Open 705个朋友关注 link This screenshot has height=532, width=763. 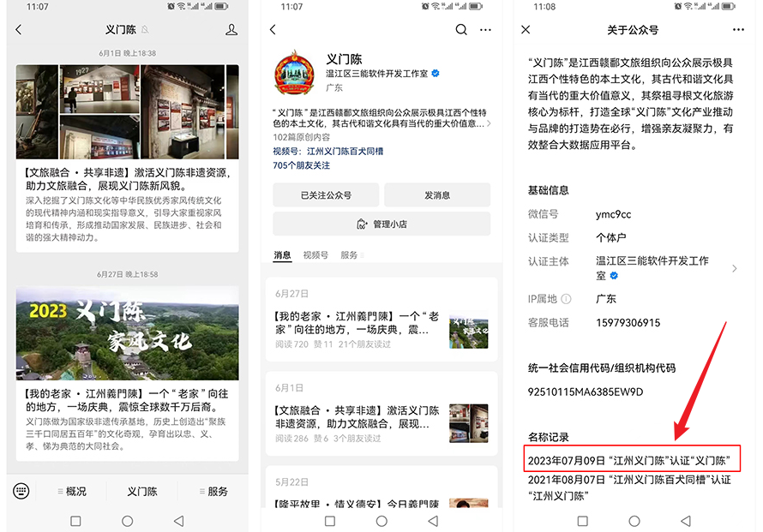point(301,165)
